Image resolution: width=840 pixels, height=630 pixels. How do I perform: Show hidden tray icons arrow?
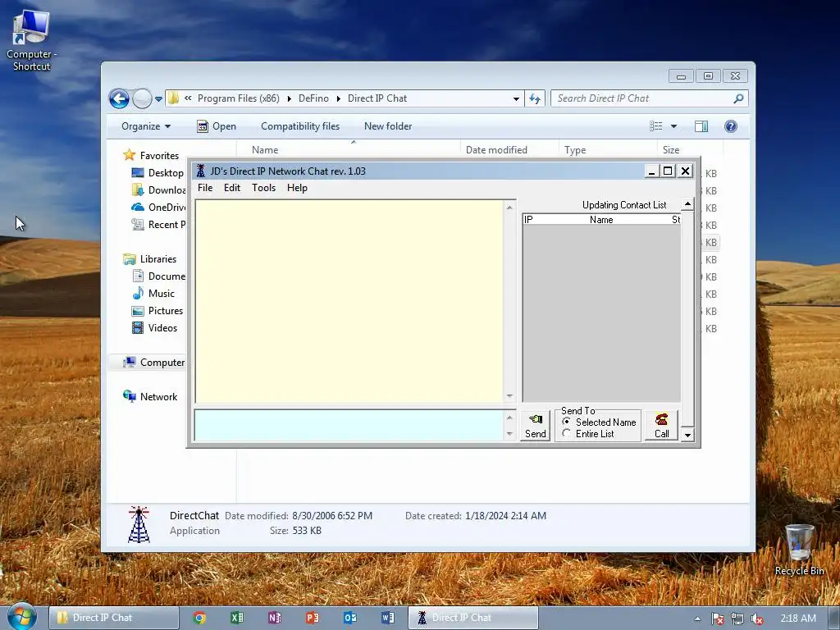coord(697,619)
